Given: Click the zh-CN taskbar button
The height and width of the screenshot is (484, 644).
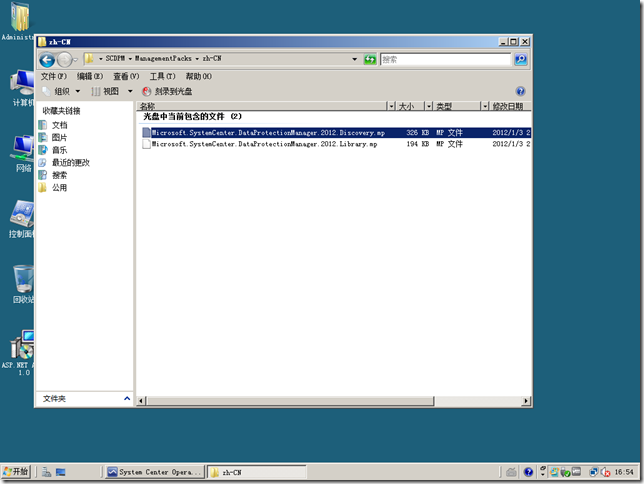Looking at the screenshot, I should click(256, 472).
